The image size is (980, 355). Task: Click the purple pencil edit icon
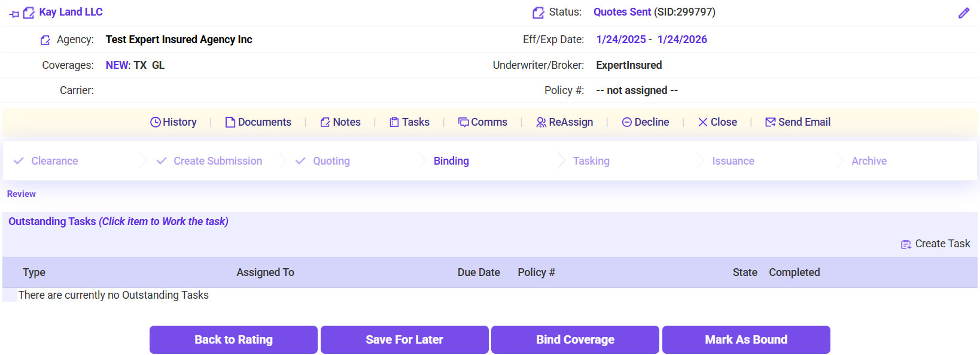964,13
